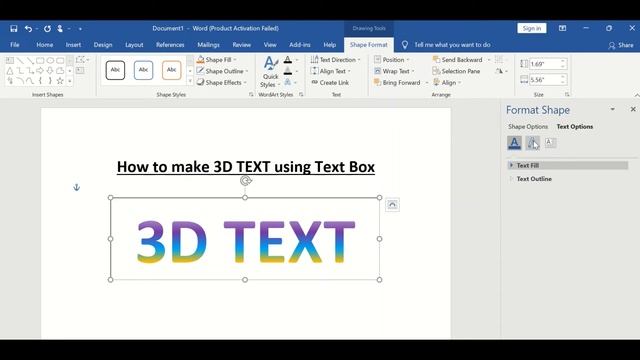This screenshot has width=640, height=360.
Task: Open the Shape Outline dropdown
Action: (222, 71)
